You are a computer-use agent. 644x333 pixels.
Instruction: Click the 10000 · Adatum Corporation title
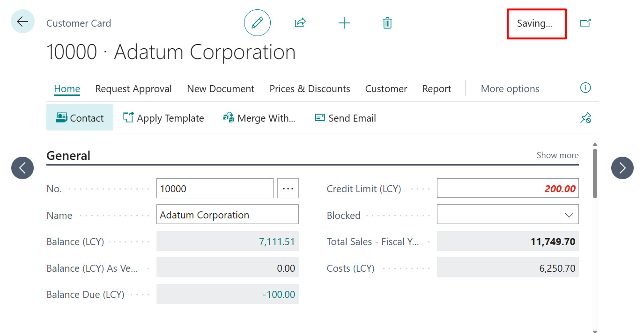[x=171, y=52]
